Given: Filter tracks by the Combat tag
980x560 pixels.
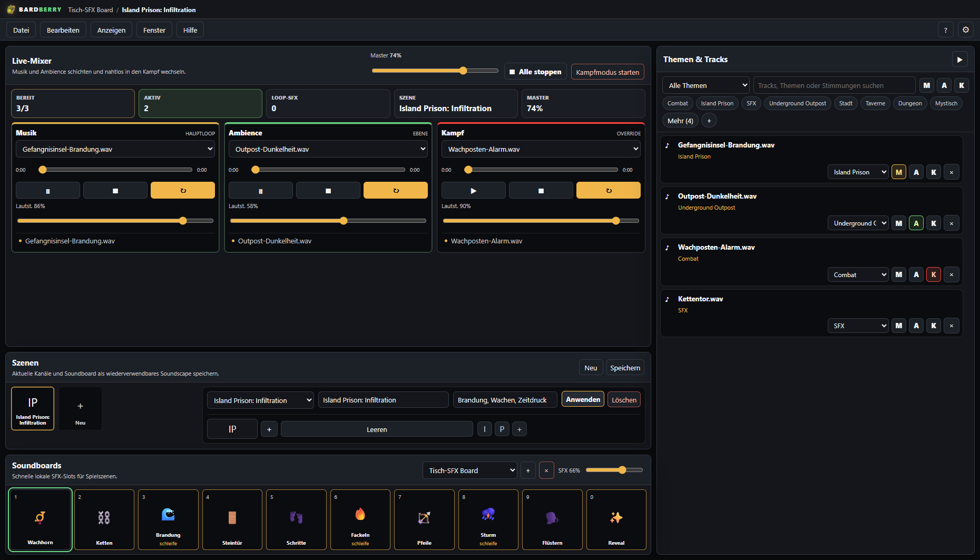Looking at the screenshot, I should point(678,103).
